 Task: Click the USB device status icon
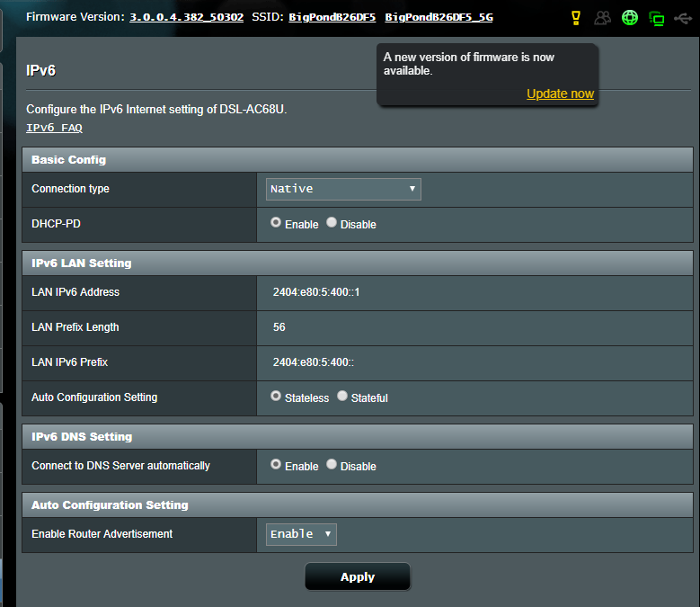683,17
